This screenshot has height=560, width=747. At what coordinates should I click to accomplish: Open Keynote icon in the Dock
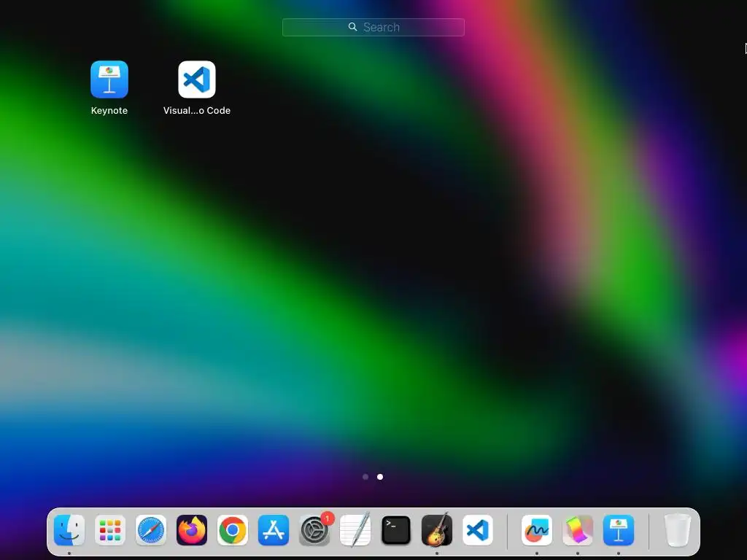click(619, 530)
